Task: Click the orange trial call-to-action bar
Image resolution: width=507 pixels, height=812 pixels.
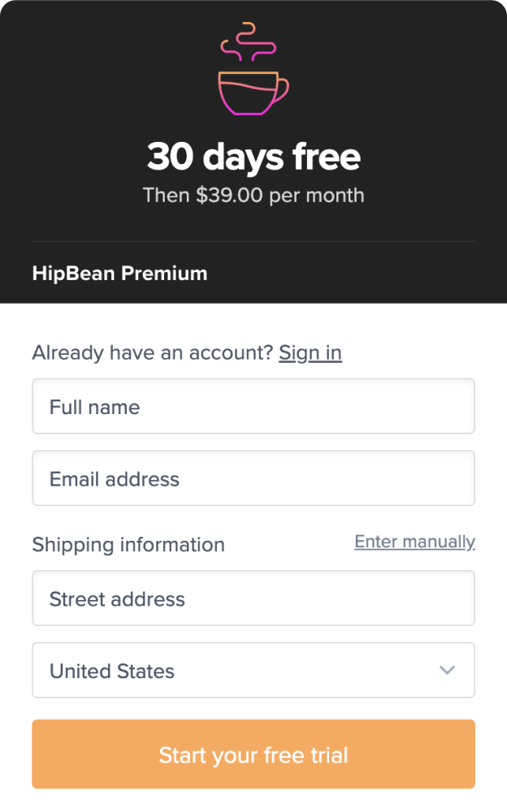Action: click(x=253, y=754)
